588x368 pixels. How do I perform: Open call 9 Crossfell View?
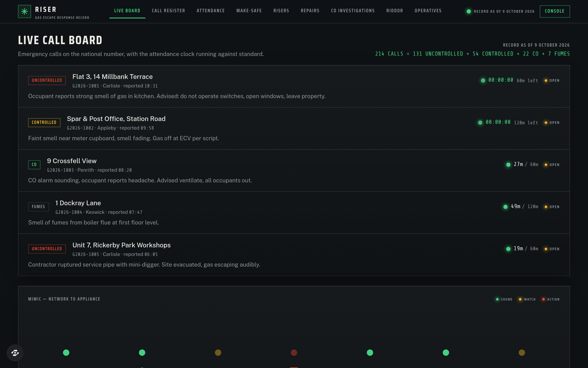click(x=294, y=171)
